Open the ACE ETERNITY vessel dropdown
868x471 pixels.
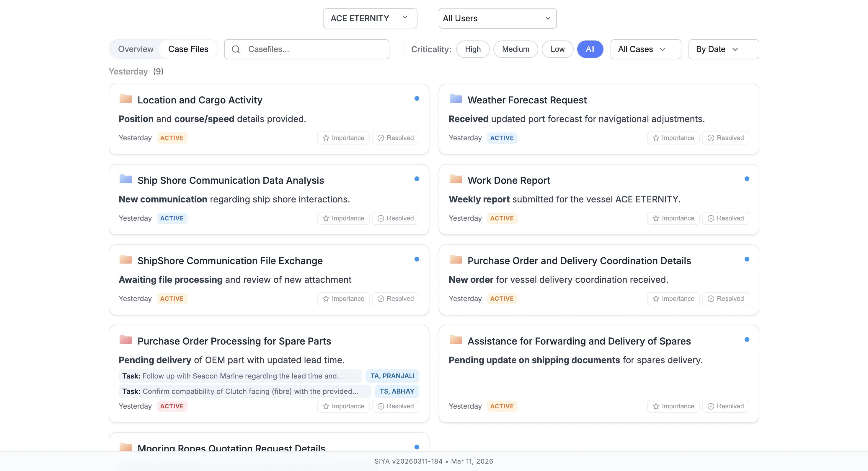pos(370,18)
